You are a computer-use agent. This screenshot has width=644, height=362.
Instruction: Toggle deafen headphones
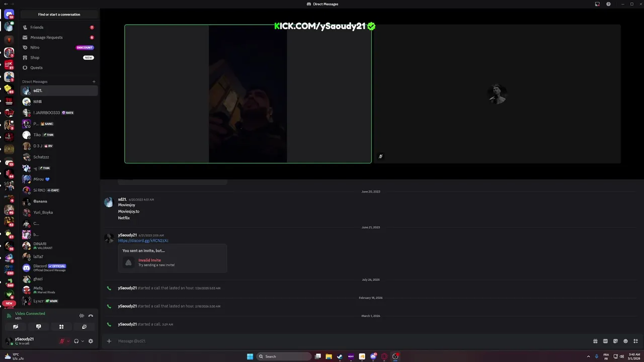pos(76,341)
